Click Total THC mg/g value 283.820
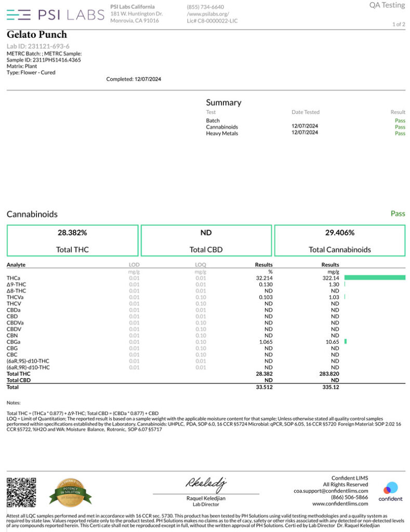Image resolution: width=410 pixels, height=532 pixels. coord(329,374)
